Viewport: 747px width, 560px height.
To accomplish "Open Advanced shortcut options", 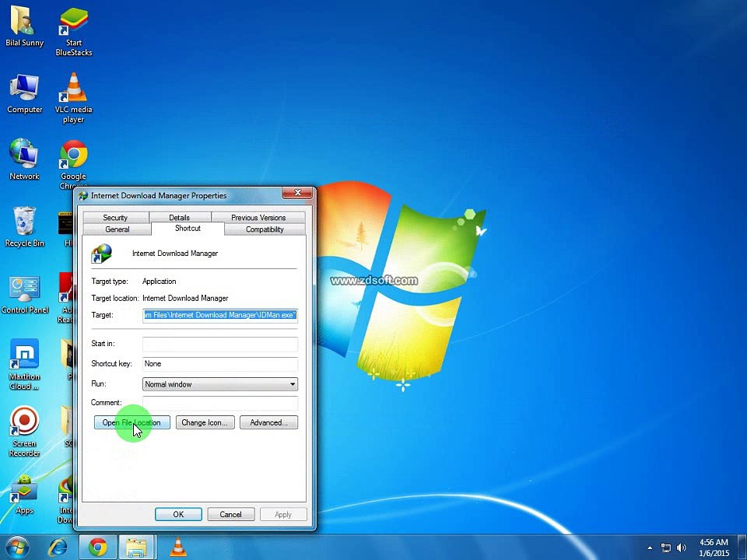I will point(268,422).
